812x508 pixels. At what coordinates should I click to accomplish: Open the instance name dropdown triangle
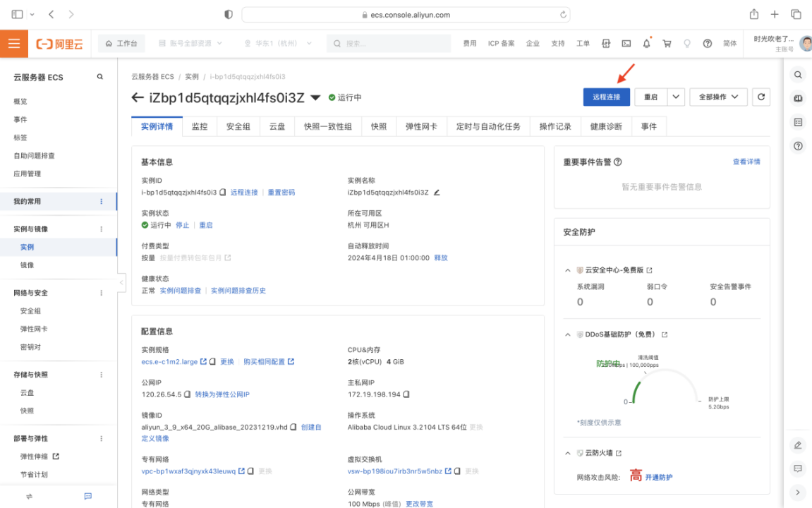pyautogui.click(x=315, y=98)
